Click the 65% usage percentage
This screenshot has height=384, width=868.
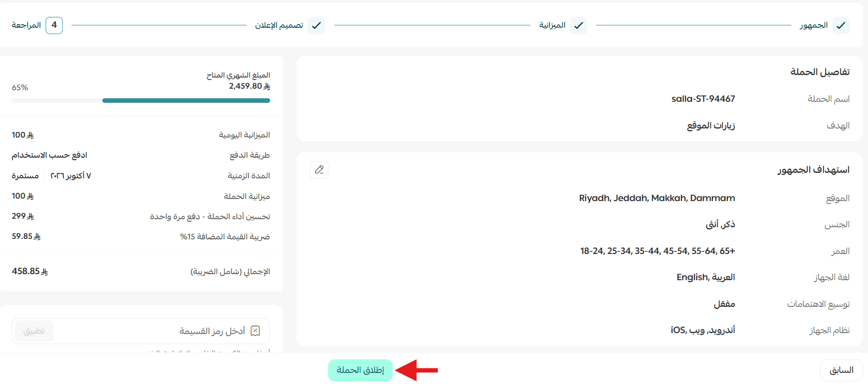point(20,88)
